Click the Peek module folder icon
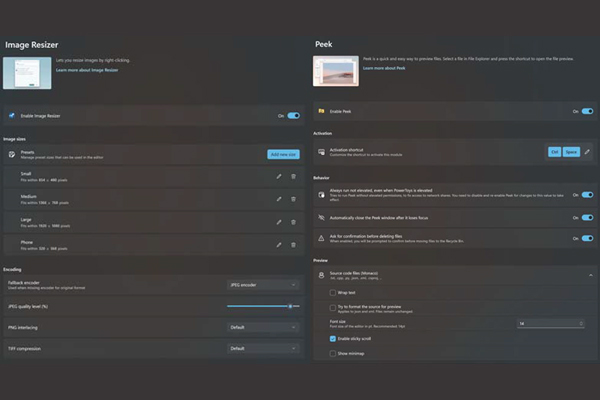 click(x=321, y=111)
